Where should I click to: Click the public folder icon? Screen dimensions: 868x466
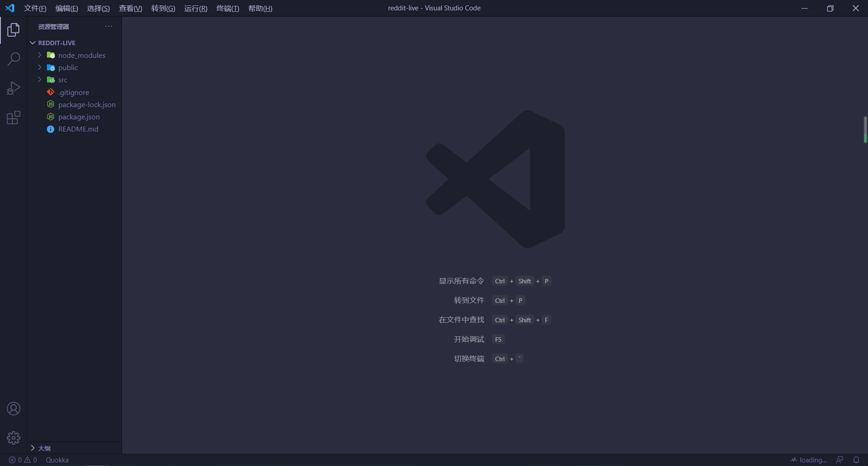51,67
